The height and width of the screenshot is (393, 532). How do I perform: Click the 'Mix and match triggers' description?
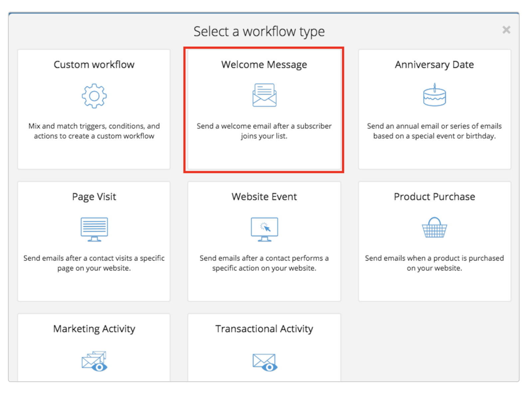[x=94, y=131]
